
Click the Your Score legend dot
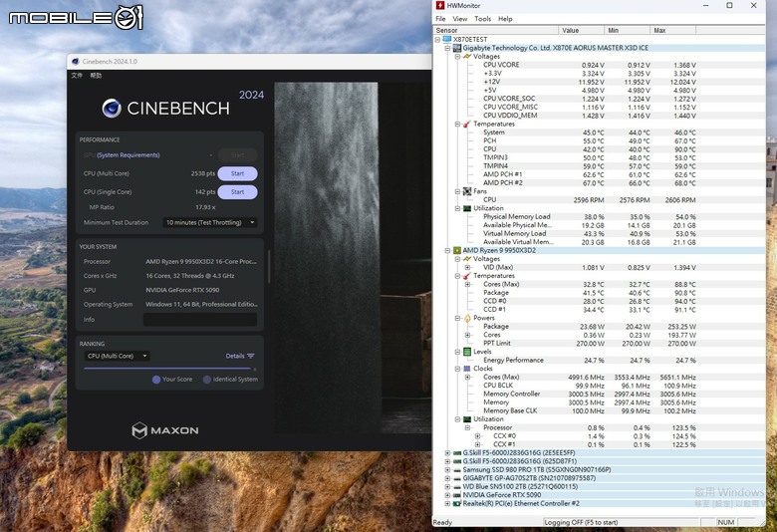click(156, 380)
